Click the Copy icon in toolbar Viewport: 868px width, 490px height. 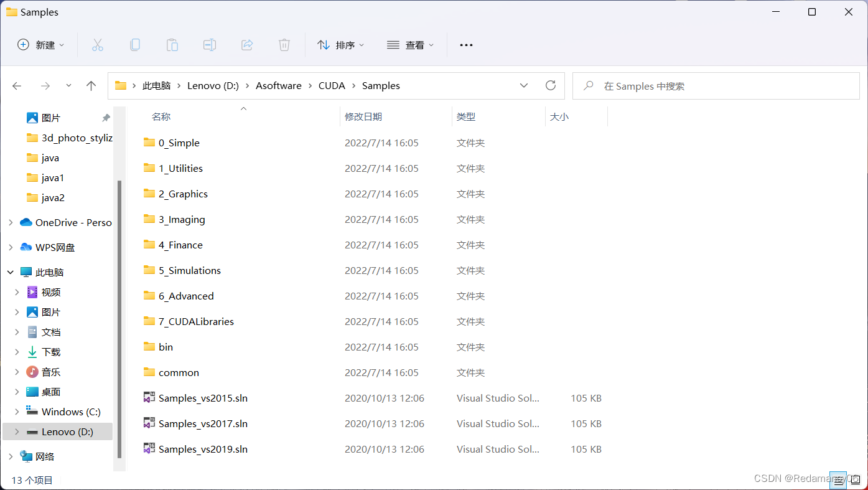click(135, 45)
